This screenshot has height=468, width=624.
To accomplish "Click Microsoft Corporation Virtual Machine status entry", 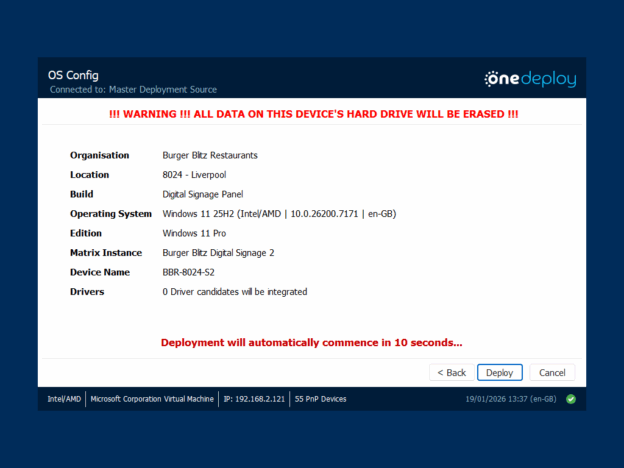I will pos(152,399).
